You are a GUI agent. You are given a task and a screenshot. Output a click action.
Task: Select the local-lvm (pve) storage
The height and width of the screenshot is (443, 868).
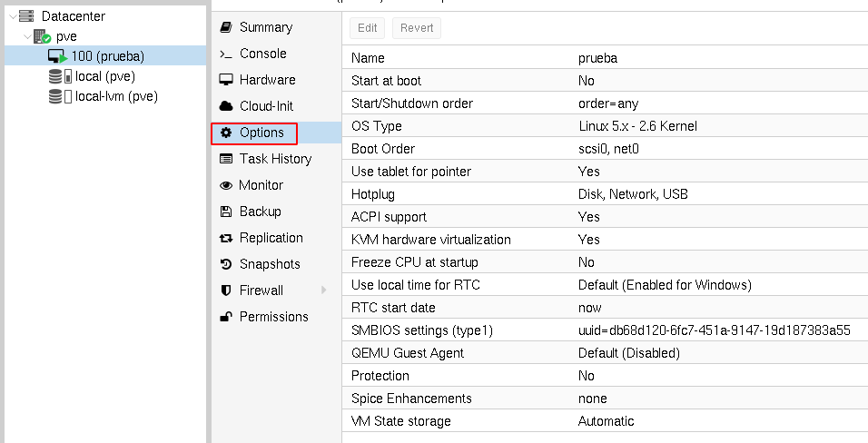pyautogui.click(x=116, y=96)
